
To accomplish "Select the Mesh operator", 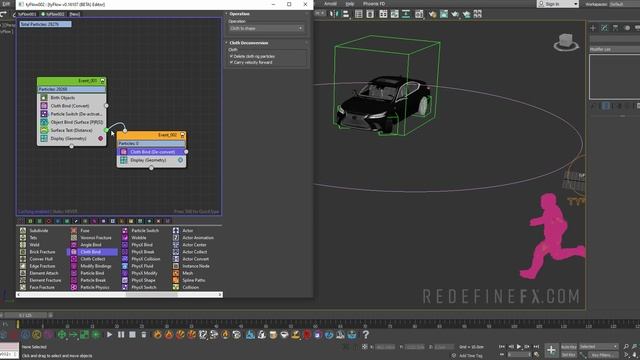I will 187,273.
